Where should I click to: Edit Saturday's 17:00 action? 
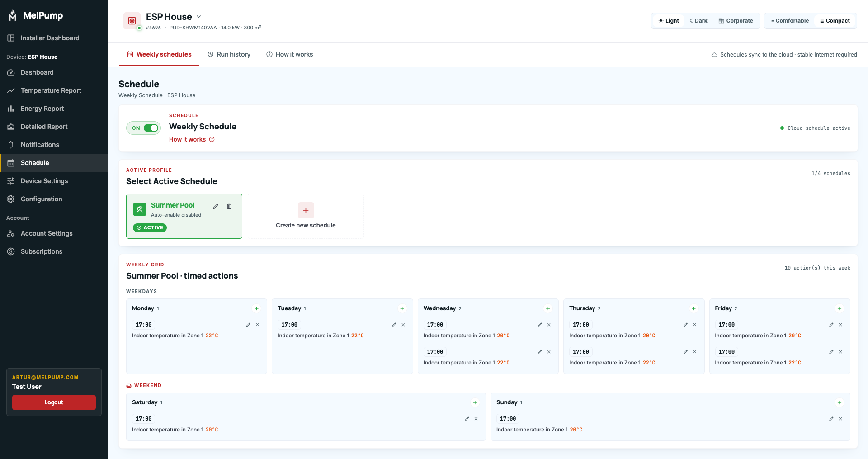pyautogui.click(x=467, y=419)
